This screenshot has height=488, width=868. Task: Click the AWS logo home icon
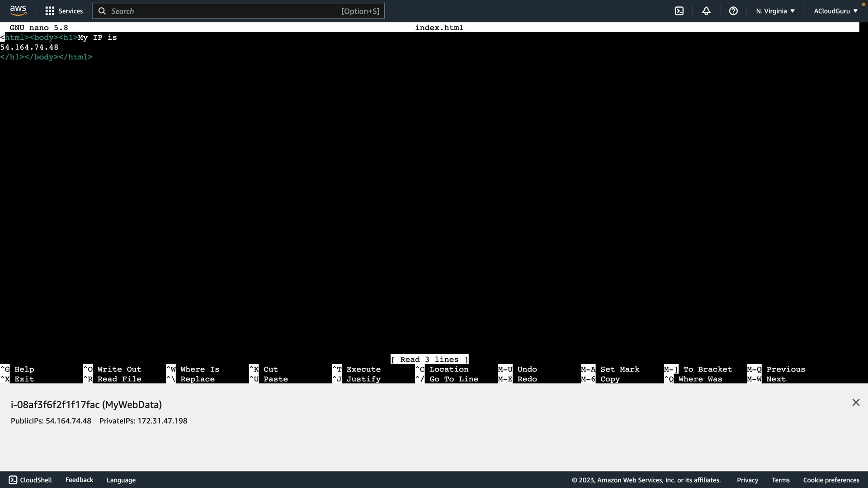[x=18, y=10]
